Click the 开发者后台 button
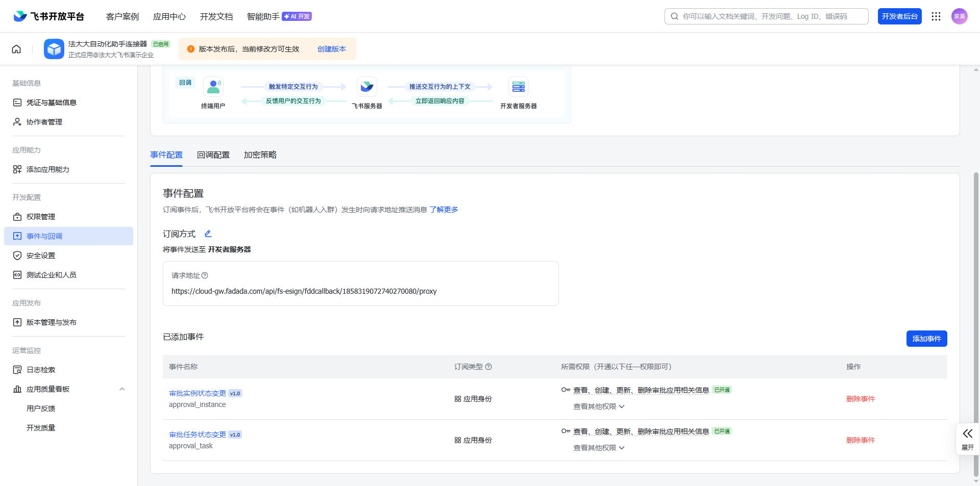Image resolution: width=980 pixels, height=486 pixels. [899, 16]
